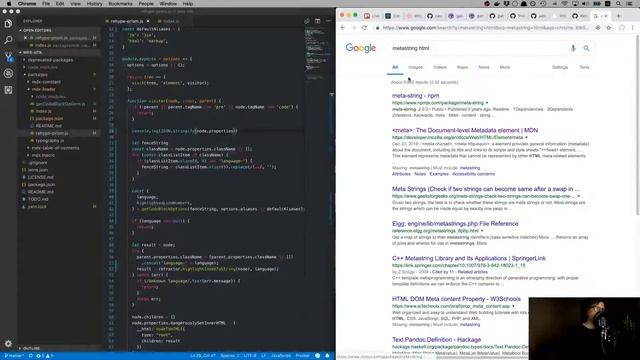Close the rehype-prism.js editor tab
This screenshot has height=360, width=640.
pos(148,21)
